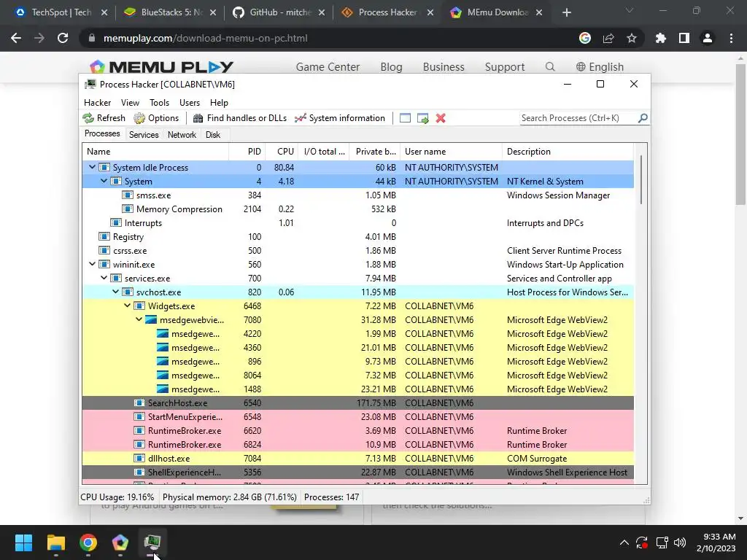Screen dimensions: 747x560
Task: Open the Business link on MEmu page
Action: (444, 66)
